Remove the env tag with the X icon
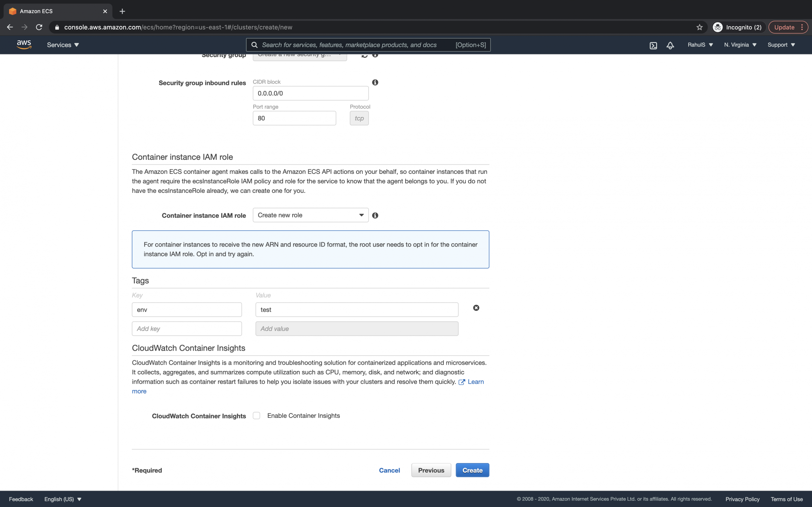The width and height of the screenshot is (812, 507). 476,308
